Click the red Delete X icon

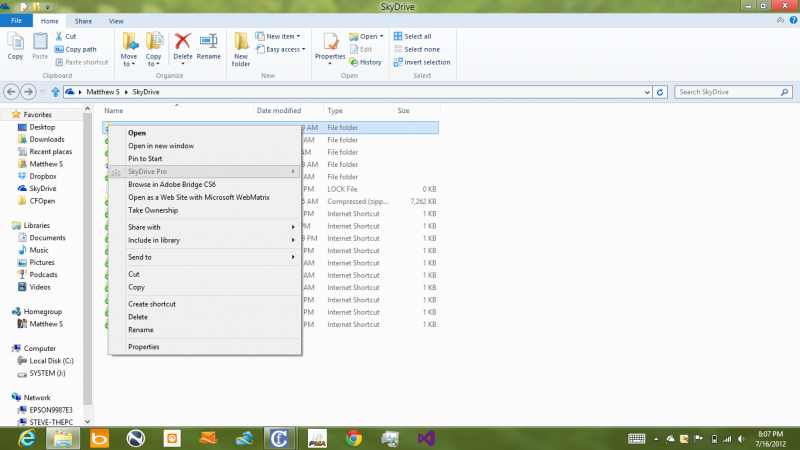pos(183,41)
